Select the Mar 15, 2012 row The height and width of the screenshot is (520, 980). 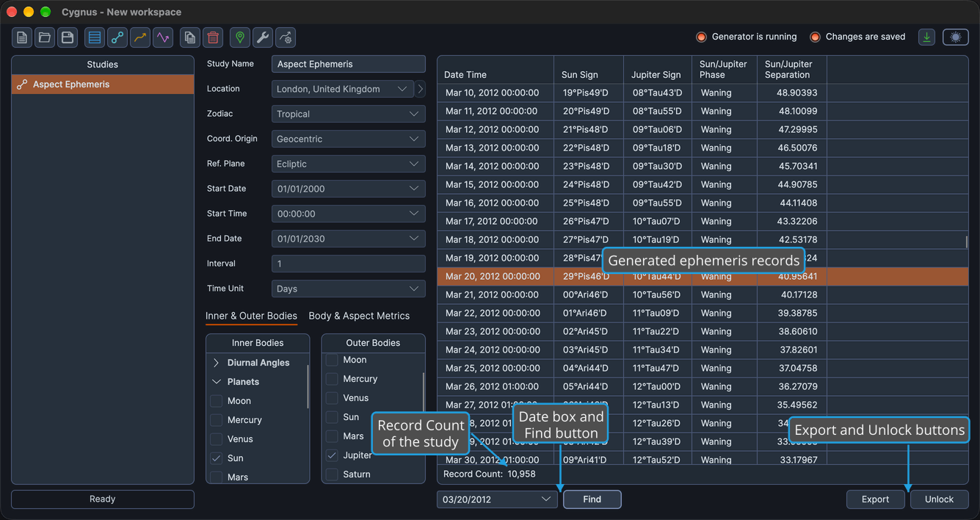[703, 184]
